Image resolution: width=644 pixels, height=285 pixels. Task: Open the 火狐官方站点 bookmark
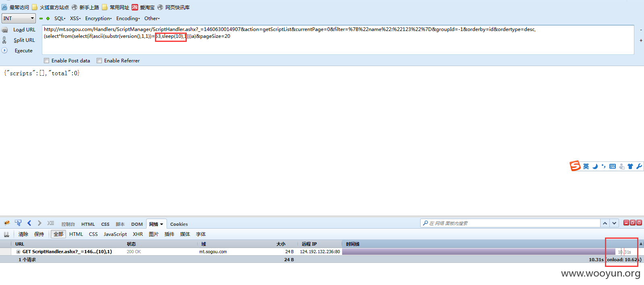[50, 7]
